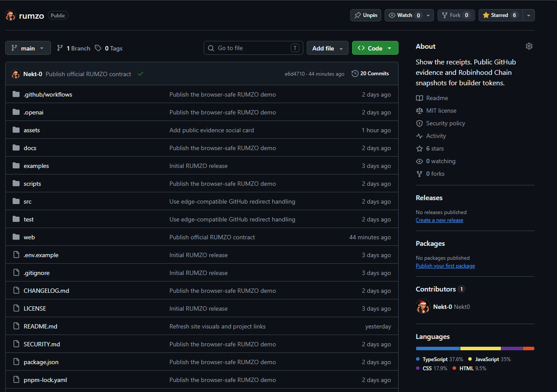Screen dimensions: 557x392
Task: Click the folder icon for the scripts row
Action: (16, 184)
